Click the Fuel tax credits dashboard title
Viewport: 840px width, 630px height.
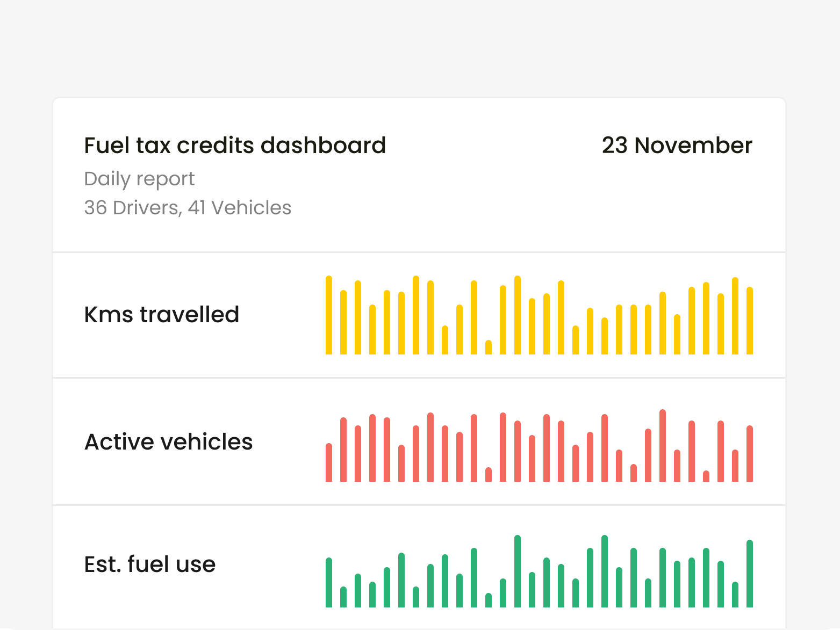click(235, 146)
